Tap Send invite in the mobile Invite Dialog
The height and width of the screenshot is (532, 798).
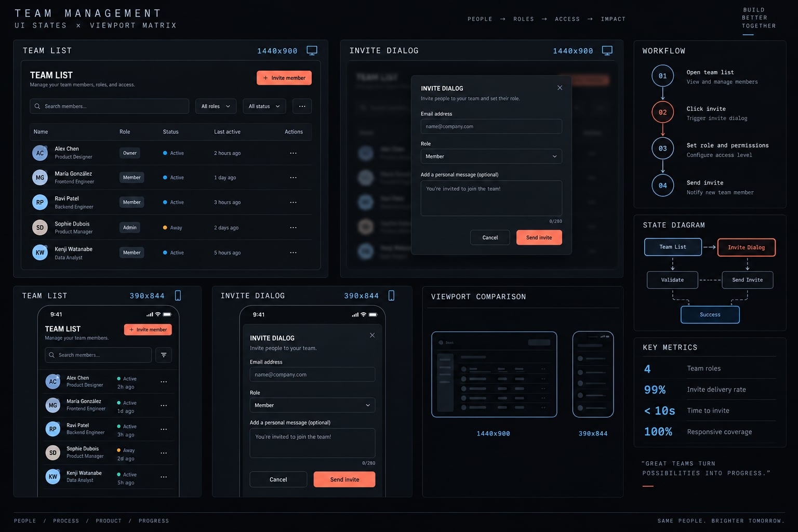344,480
